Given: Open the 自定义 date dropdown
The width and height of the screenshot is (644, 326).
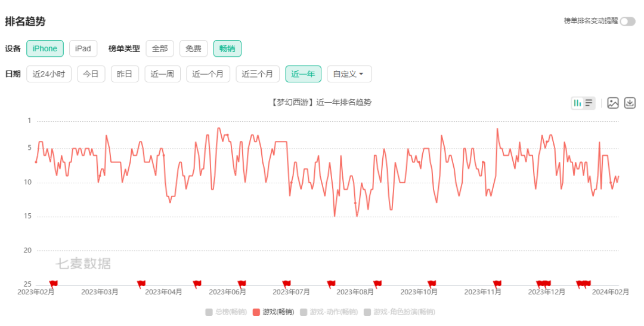Looking at the screenshot, I should click(349, 74).
